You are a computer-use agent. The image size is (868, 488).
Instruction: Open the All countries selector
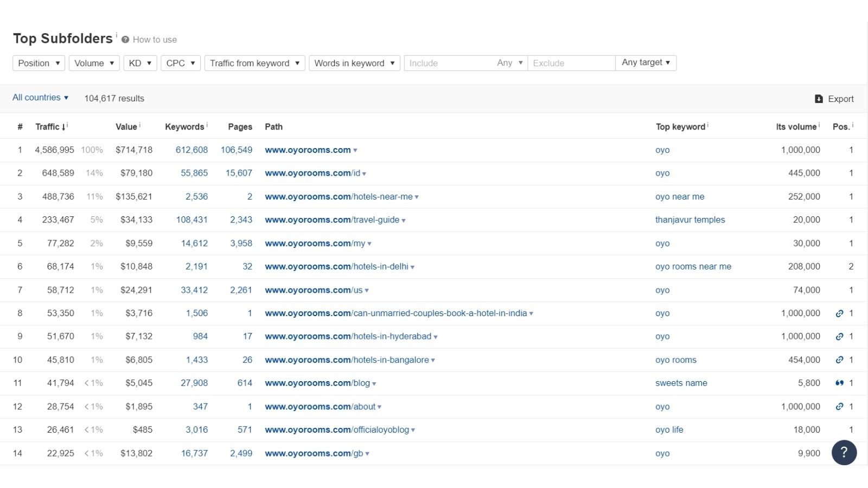(40, 98)
